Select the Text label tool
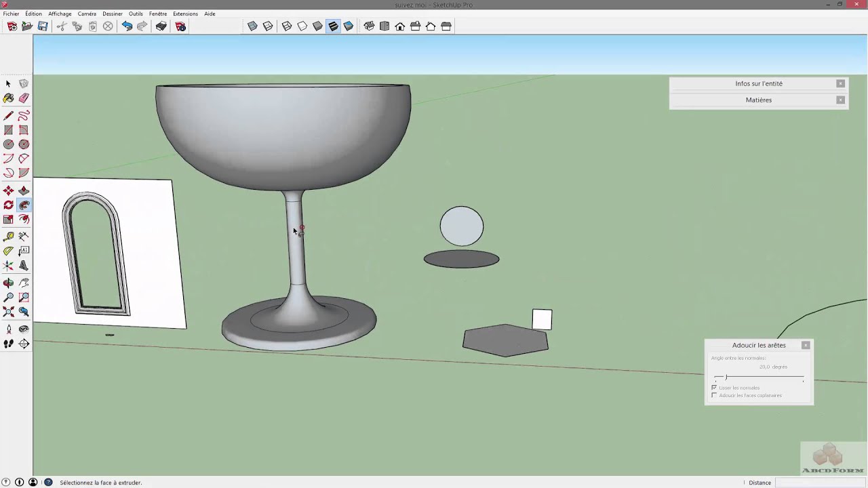Screen dimensions: 868x488 [24, 251]
